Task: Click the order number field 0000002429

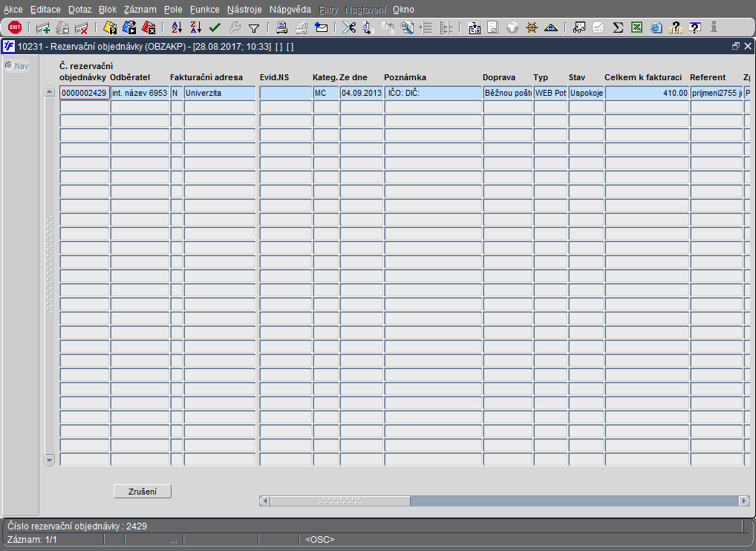Action: [x=85, y=93]
